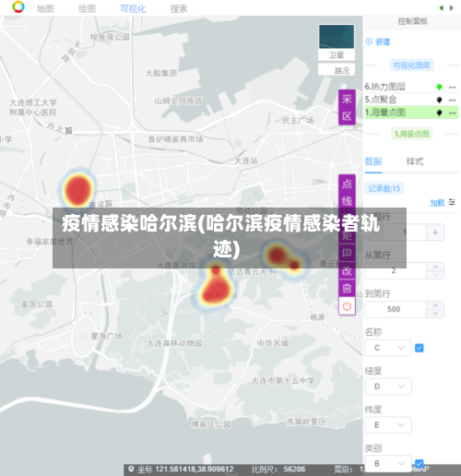Click the plus stepper button above 从第行
The image size is (461, 476).
click(x=435, y=232)
